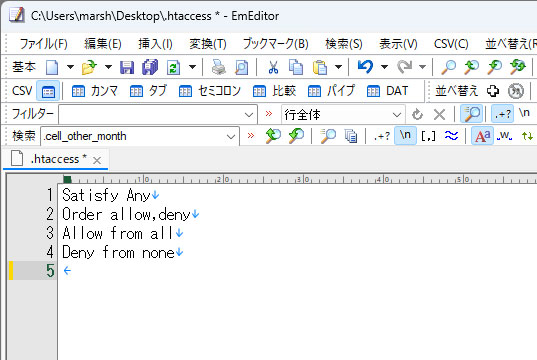Click the Save All icon
The height and width of the screenshot is (360, 537).
[x=150, y=67]
